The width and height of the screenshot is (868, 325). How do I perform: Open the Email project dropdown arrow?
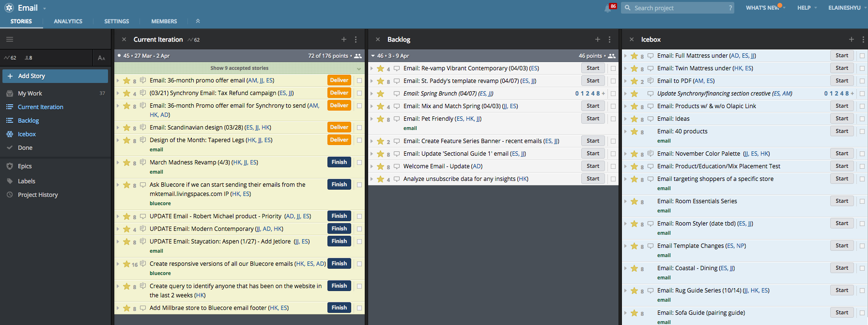45,8
